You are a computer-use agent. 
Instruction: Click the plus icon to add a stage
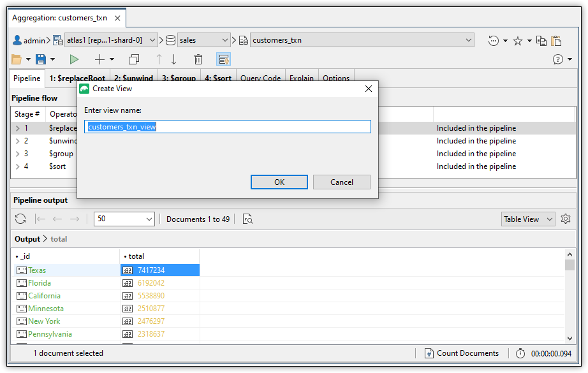point(99,59)
